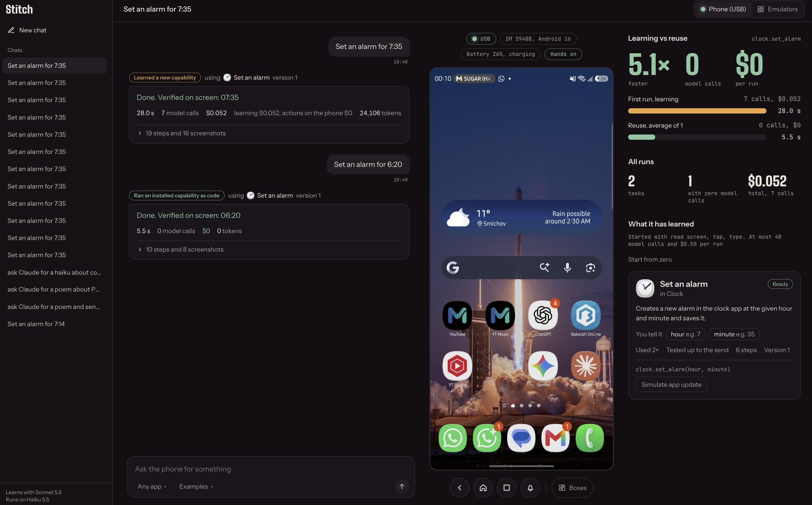Expand 10 steps and 8 screenshots
812x505 pixels.
[180, 249]
